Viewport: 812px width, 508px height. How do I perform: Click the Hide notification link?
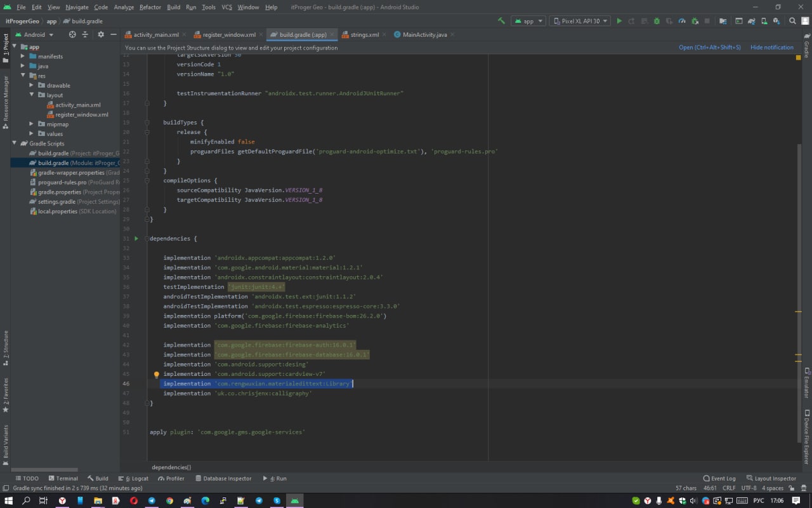point(772,48)
